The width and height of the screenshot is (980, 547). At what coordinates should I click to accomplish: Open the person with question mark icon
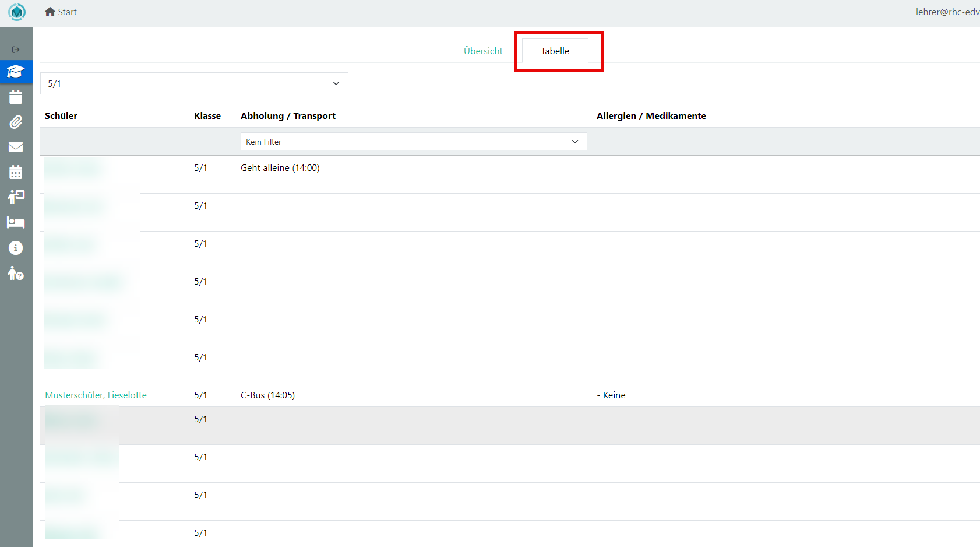pos(16,273)
